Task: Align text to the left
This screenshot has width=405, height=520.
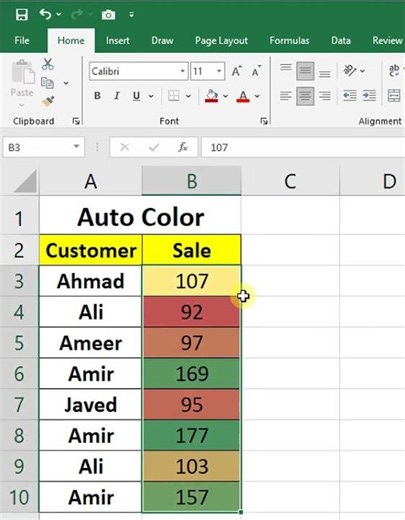Action: (286, 96)
